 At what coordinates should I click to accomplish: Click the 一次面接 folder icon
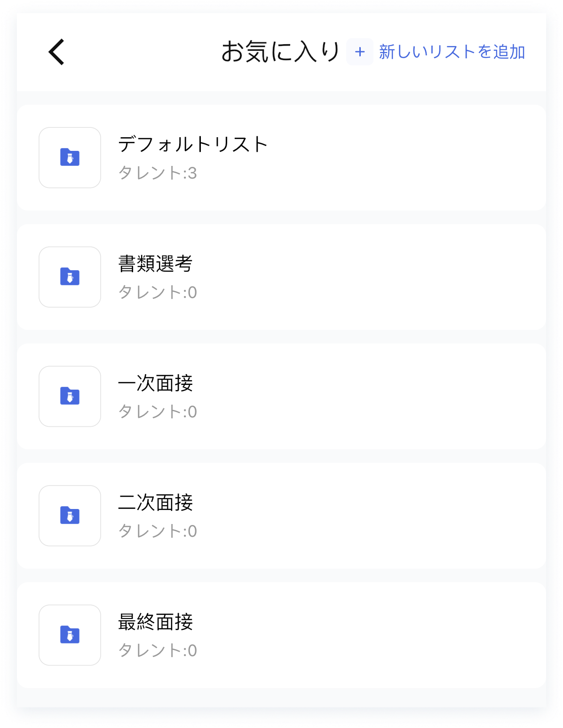(x=70, y=396)
